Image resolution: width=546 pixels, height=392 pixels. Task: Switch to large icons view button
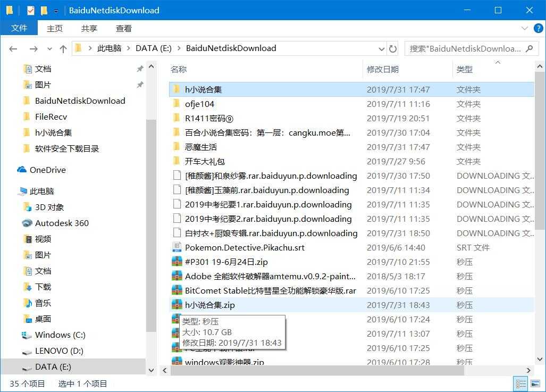click(535, 384)
